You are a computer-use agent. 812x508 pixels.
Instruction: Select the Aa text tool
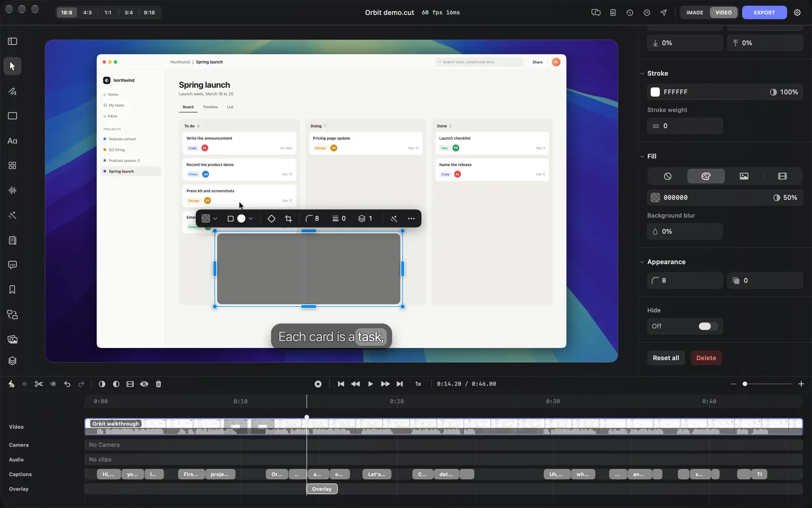[13, 141]
